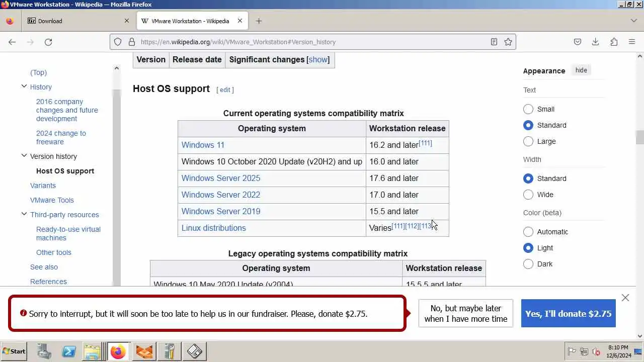Go to Host OS support in contents

pos(65,171)
